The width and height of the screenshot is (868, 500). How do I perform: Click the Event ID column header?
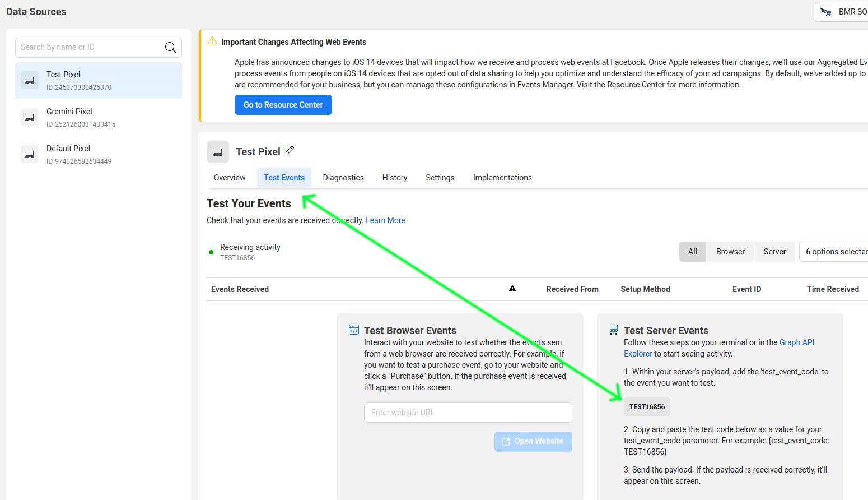[x=746, y=289]
